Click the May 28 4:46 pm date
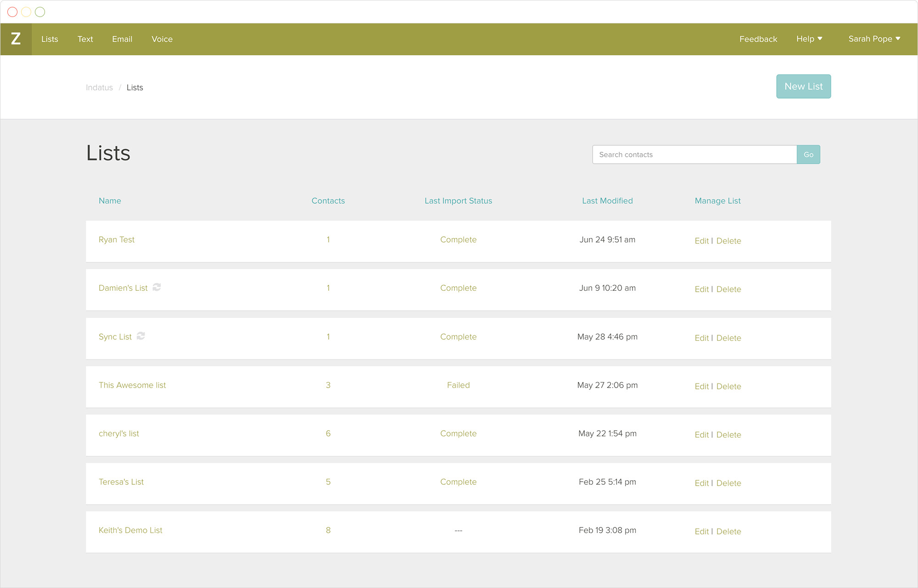Viewport: 918px width, 588px height. click(x=607, y=337)
